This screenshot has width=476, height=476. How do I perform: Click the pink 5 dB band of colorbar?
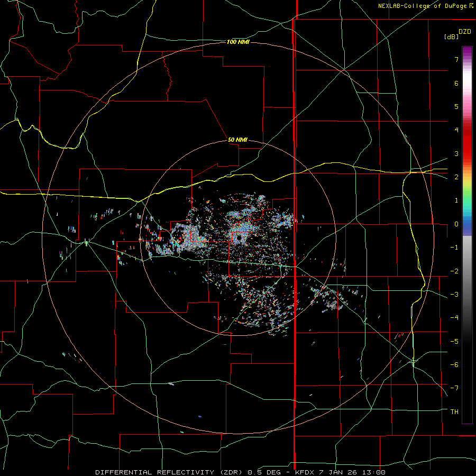(x=467, y=106)
